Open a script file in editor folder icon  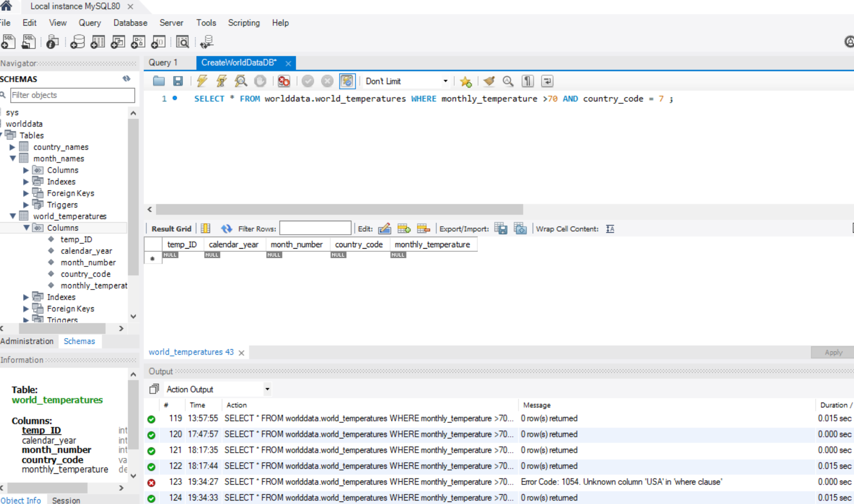(159, 81)
